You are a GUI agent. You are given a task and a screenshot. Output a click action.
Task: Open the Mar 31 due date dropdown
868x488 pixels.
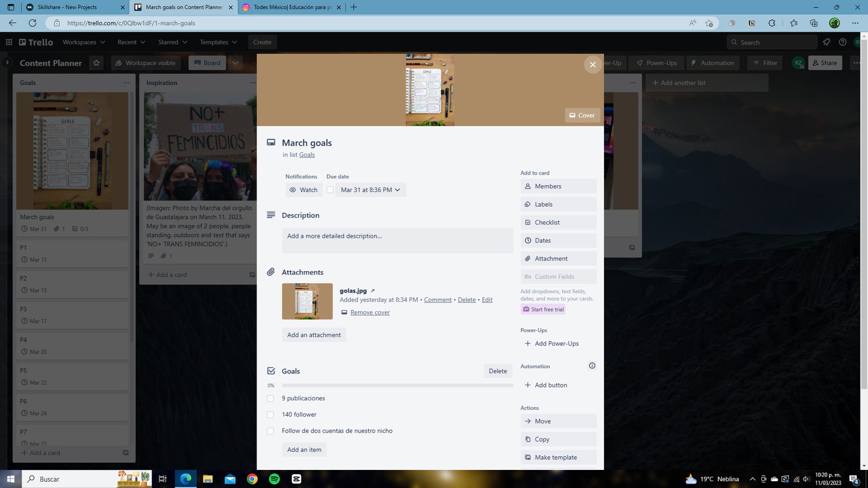[371, 190]
